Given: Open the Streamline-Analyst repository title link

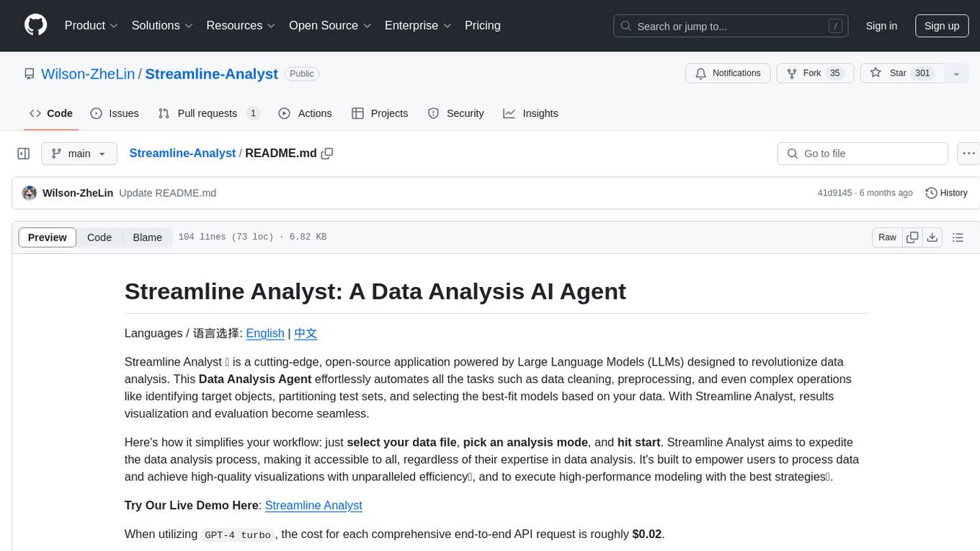Looking at the screenshot, I should [x=212, y=74].
